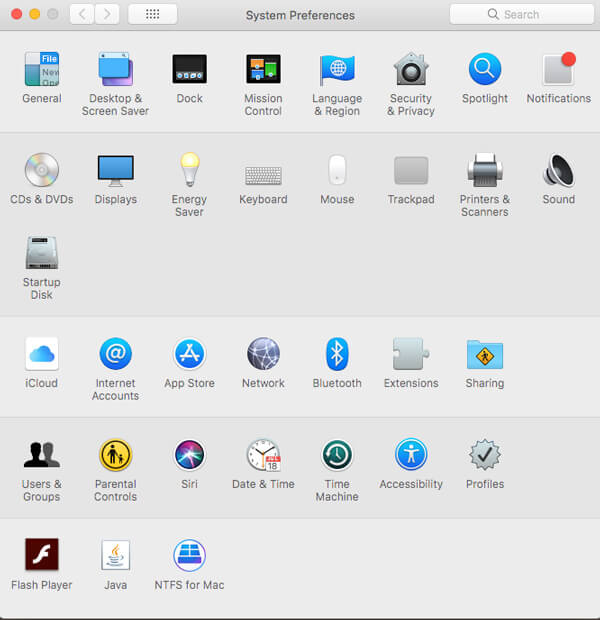
Task: Click the forward navigation arrow
Action: 107,15
